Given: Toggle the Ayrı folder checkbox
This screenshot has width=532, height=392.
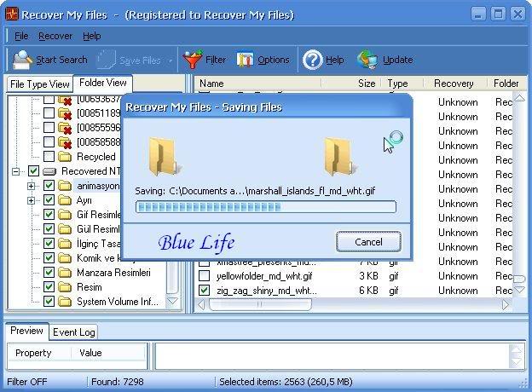Looking at the screenshot, I should [49, 200].
